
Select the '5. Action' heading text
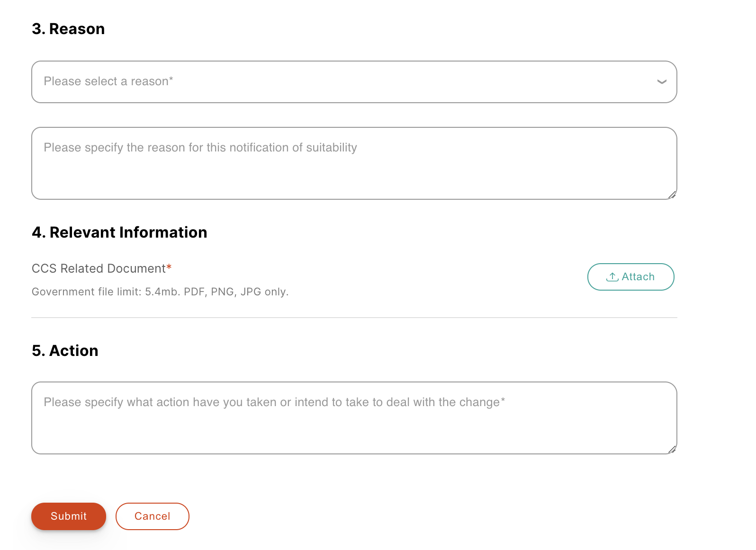point(65,351)
